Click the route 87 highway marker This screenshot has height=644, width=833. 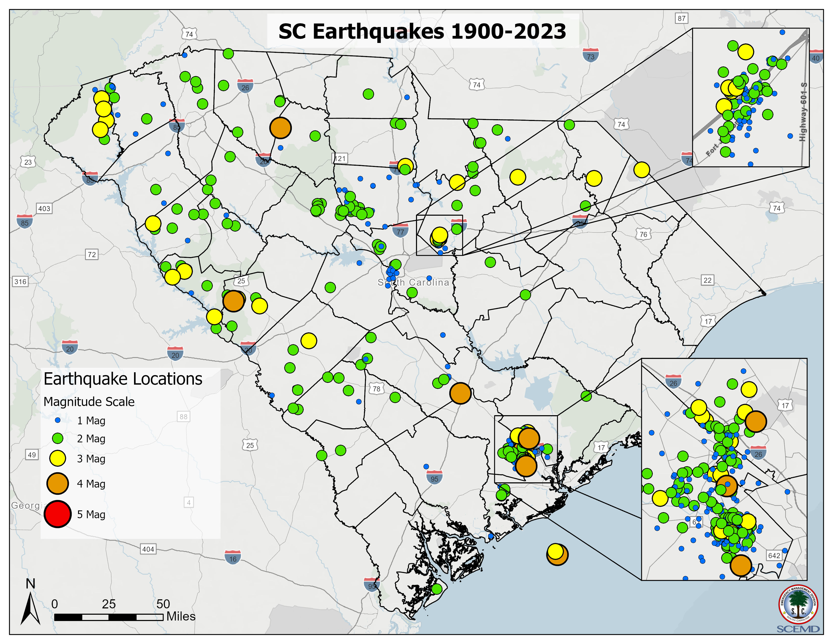coord(682,18)
